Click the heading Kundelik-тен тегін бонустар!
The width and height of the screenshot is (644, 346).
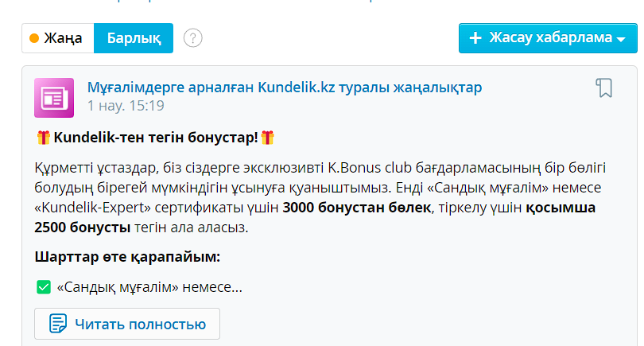click(156, 138)
